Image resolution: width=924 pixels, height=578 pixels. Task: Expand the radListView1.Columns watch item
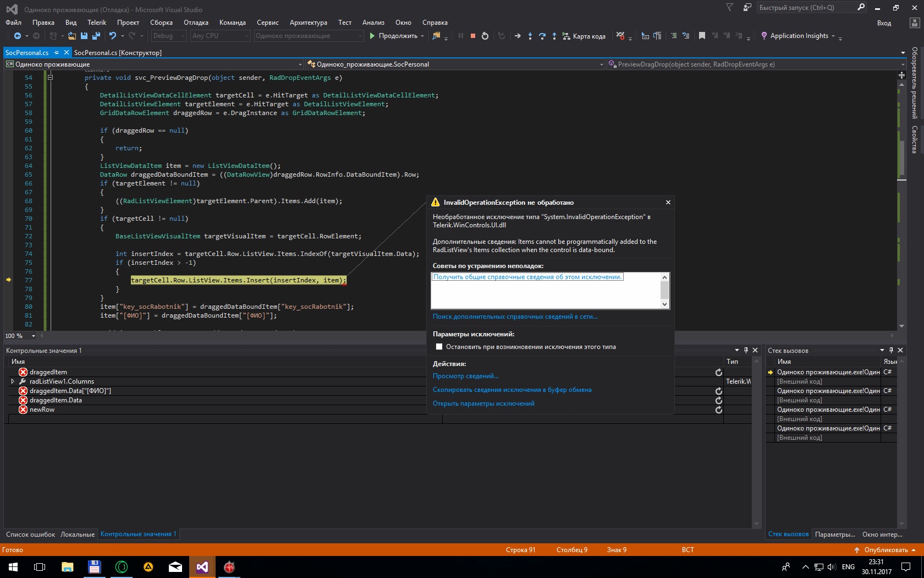point(13,381)
